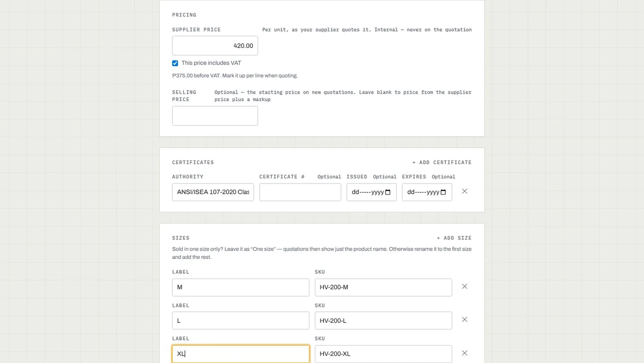Click the 'This price includes VAT' label
The width and height of the screenshot is (644, 363).
(211, 63)
